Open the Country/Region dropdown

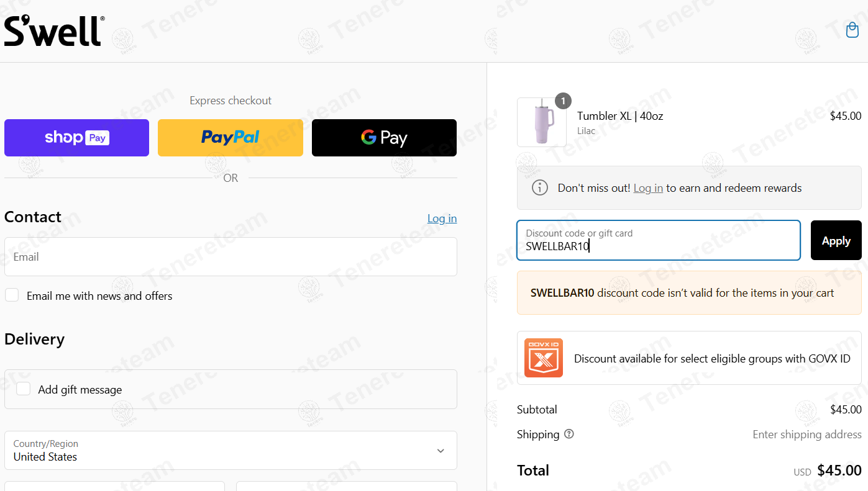point(231,451)
